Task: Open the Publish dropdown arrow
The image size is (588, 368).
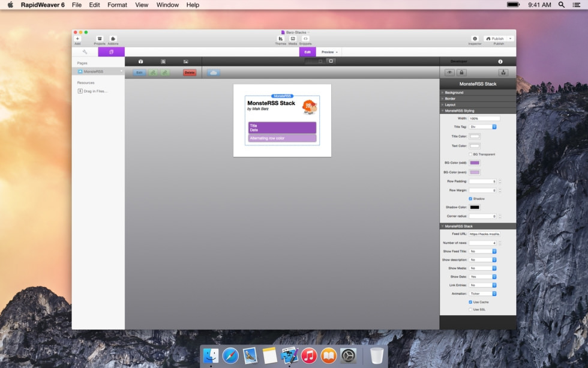Action: (x=511, y=38)
